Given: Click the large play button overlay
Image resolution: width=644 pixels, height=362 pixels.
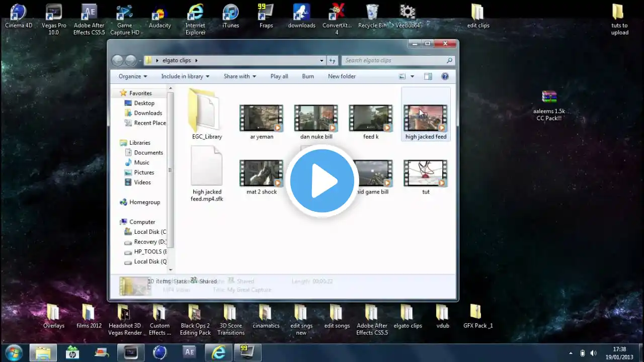Looking at the screenshot, I should click(x=322, y=181).
